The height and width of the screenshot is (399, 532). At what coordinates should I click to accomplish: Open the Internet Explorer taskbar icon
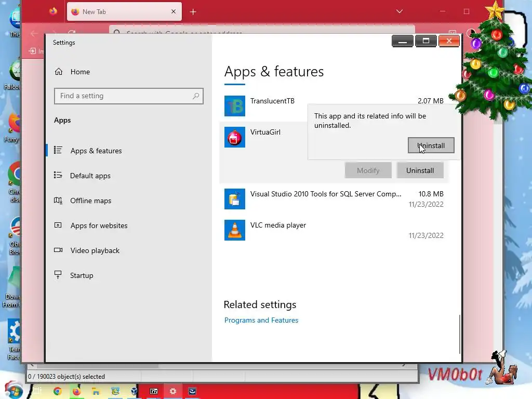(115, 391)
